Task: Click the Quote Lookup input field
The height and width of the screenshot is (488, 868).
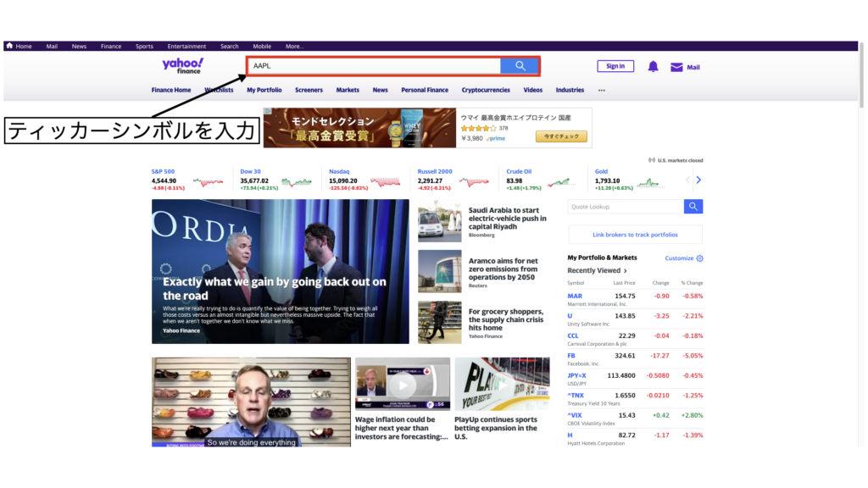Action: pyautogui.click(x=626, y=207)
